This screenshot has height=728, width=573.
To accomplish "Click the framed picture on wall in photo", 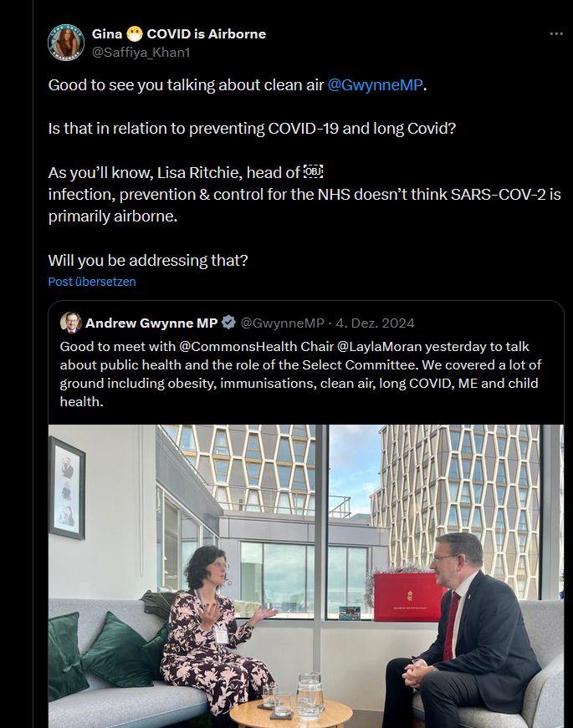I will coord(67,487).
